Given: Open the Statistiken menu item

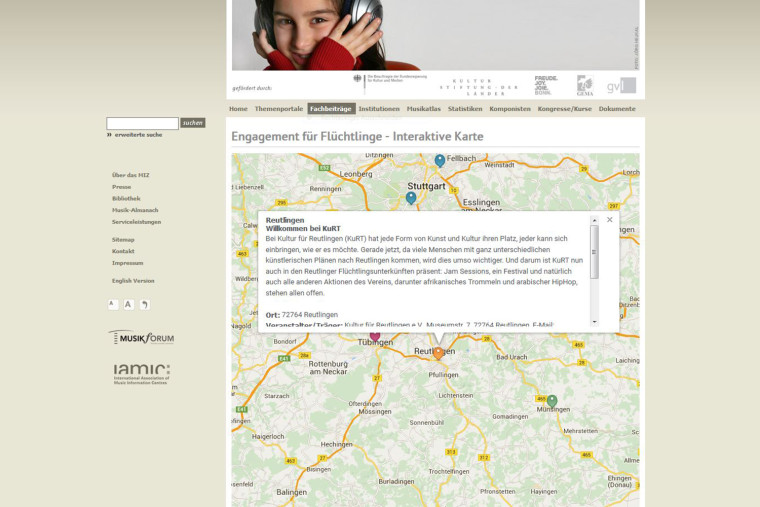Looking at the screenshot, I should 465,109.
